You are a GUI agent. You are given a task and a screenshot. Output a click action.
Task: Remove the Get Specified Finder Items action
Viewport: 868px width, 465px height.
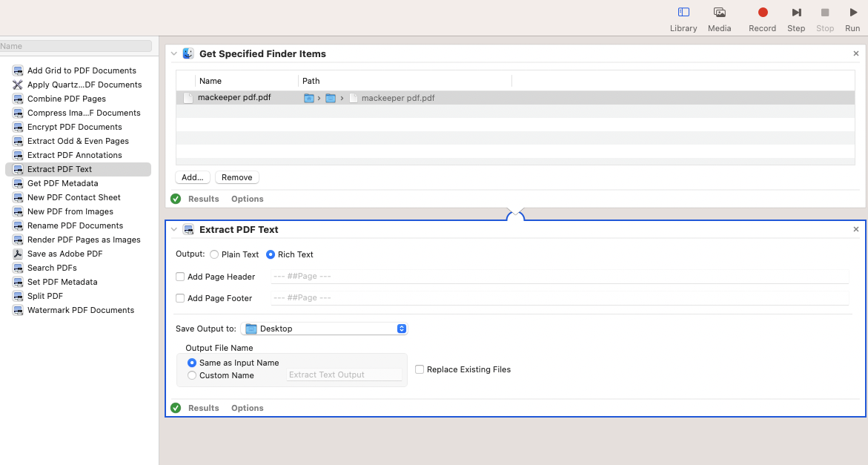856,53
